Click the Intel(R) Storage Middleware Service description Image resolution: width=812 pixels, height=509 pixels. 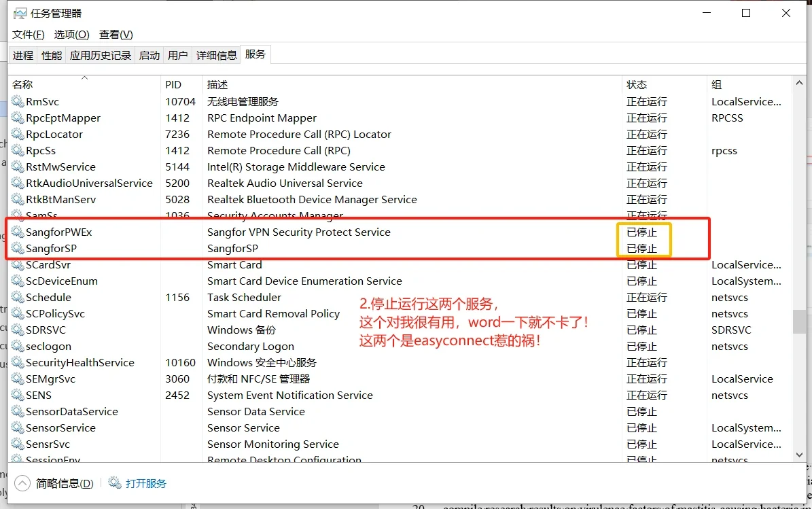pyautogui.click(x=296, y=166)
